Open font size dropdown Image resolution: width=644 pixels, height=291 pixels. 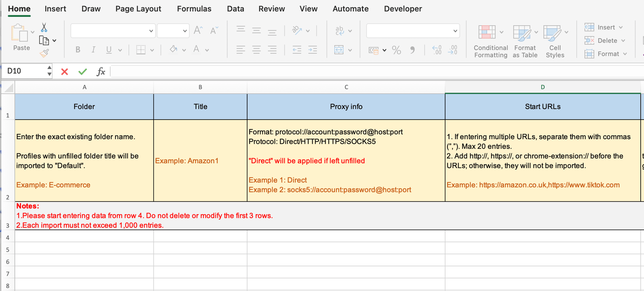point(185,31)
